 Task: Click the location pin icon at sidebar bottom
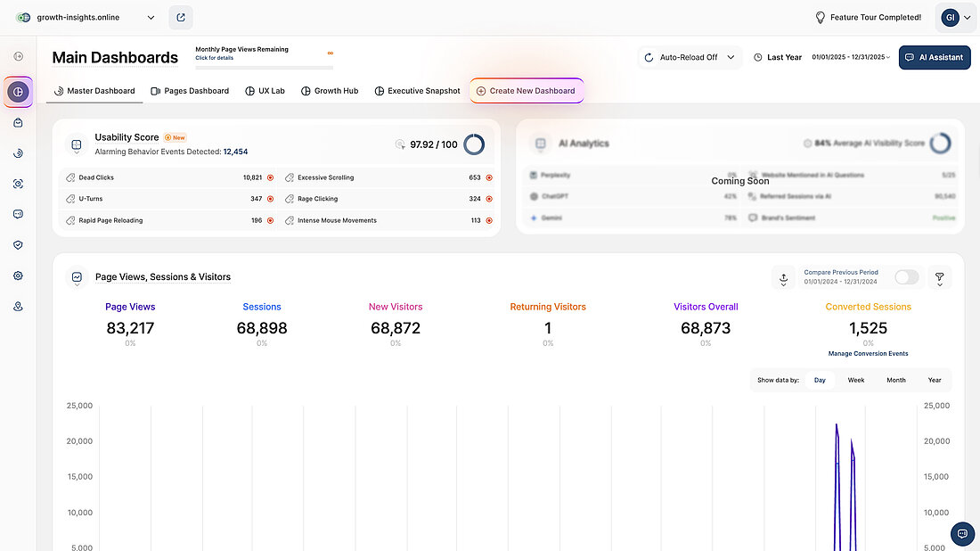tap(18, 305)
